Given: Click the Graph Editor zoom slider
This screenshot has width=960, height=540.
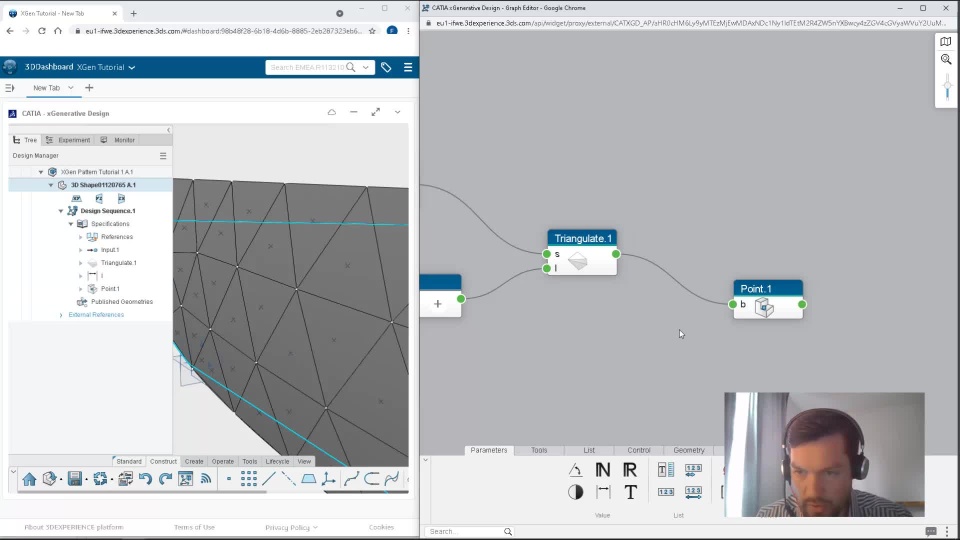Looking at the screenshot, I should pyautogui.click(x=947, y=88).
